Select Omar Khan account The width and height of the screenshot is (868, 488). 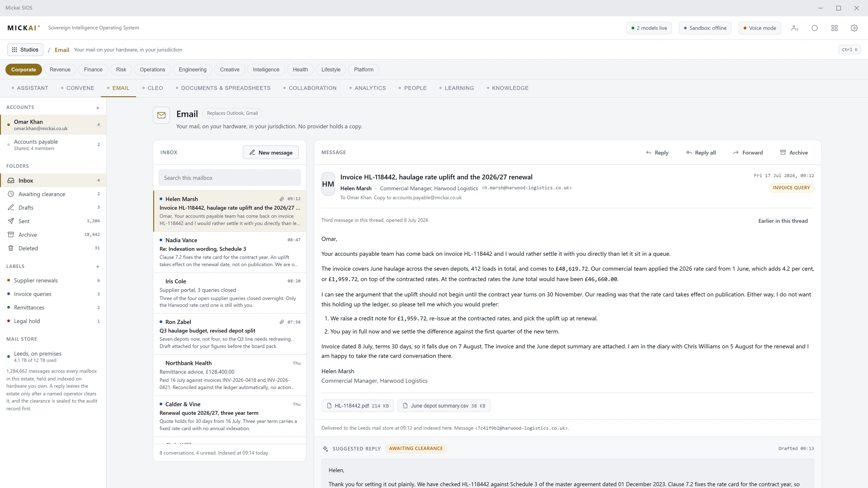53,125
